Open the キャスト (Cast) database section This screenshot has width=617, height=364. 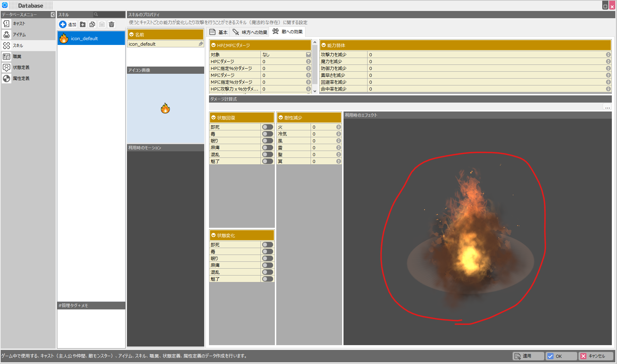[19, 24]
